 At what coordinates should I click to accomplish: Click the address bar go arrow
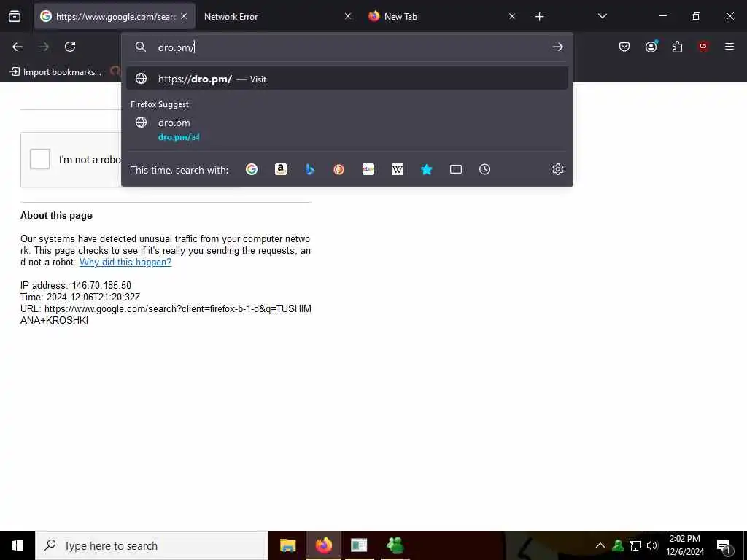click(x=557, y=47)
